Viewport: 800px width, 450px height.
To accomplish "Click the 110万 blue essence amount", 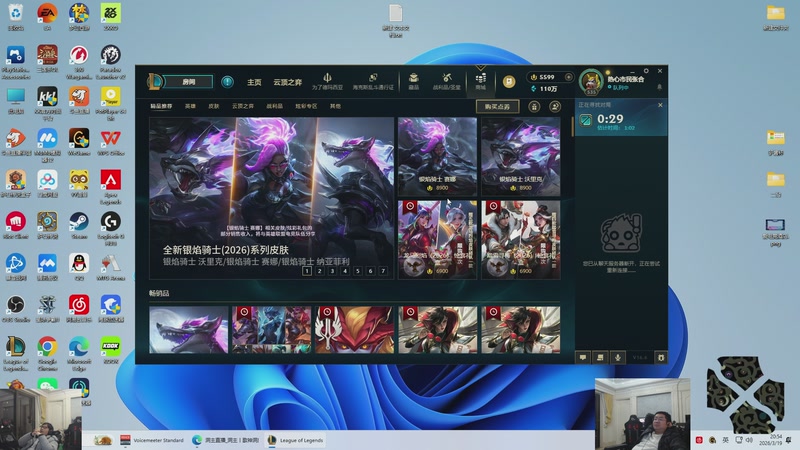I will point(548,89).
